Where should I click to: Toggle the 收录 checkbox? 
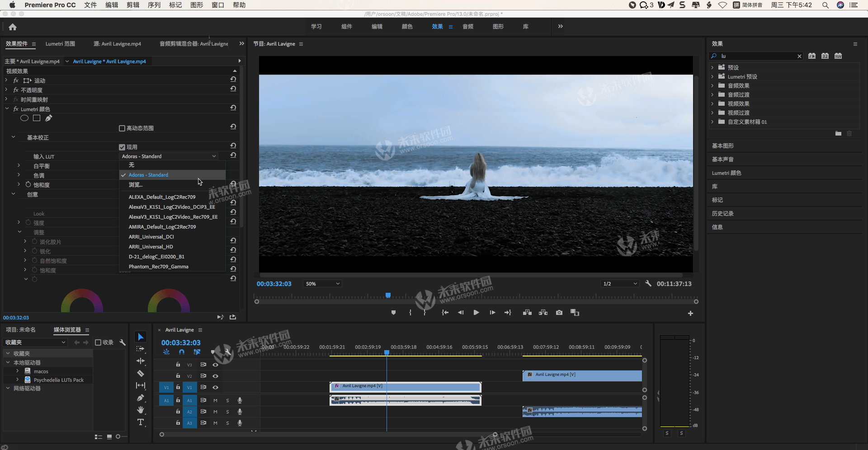(98, 342)
